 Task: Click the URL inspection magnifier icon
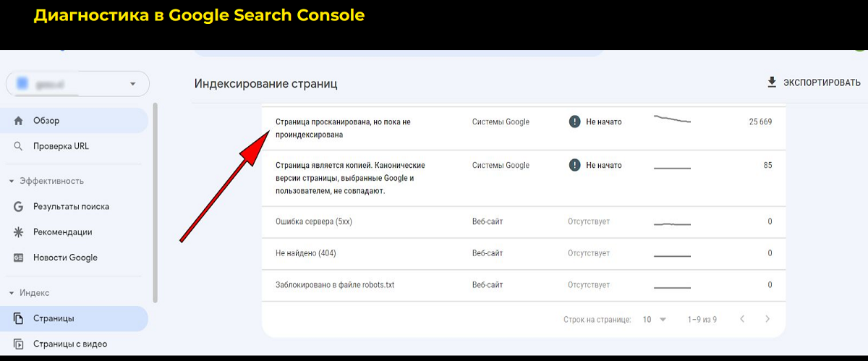[19, 147]
